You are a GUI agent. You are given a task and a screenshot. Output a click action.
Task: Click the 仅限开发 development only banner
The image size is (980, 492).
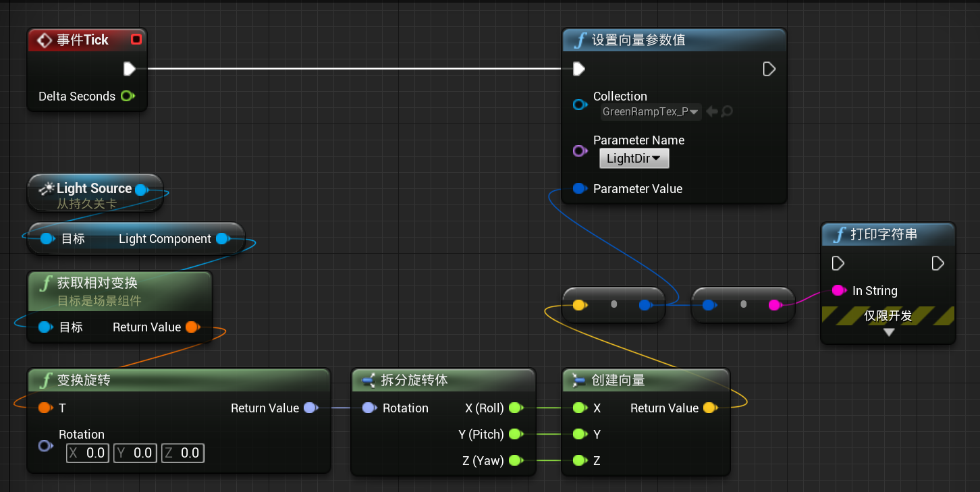(x=888, y=315)
